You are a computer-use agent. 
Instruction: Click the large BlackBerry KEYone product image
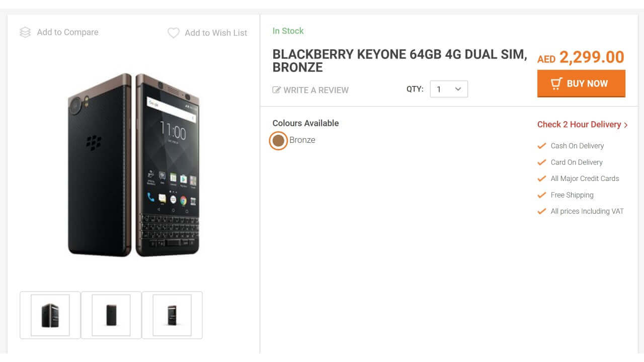pos(134,165)
